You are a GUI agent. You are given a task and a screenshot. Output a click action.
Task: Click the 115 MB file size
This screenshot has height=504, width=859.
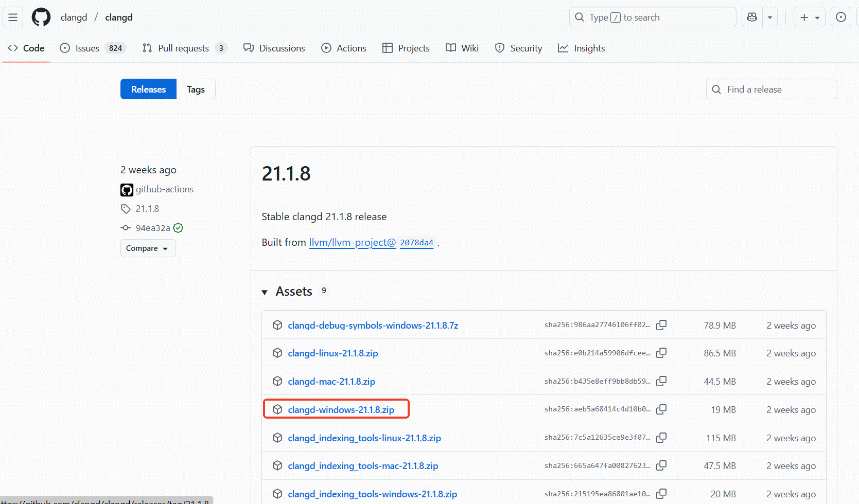coord(721,438)
